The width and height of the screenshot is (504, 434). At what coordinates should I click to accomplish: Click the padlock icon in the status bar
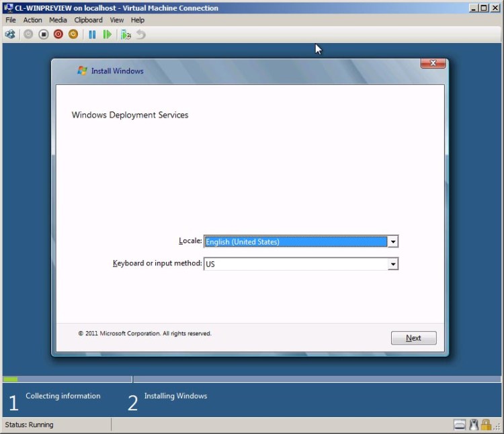[485, 425]
